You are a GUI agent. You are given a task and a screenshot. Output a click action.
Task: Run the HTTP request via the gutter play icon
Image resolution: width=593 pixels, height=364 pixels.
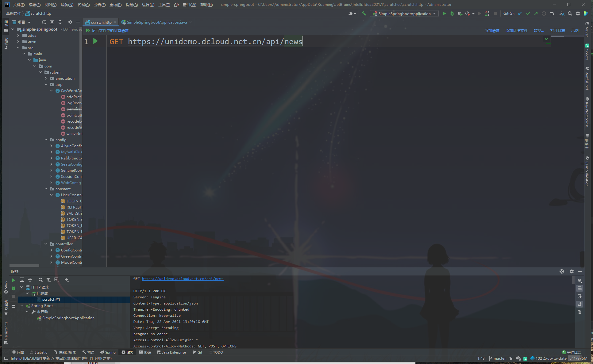click(x=95, y=41)
